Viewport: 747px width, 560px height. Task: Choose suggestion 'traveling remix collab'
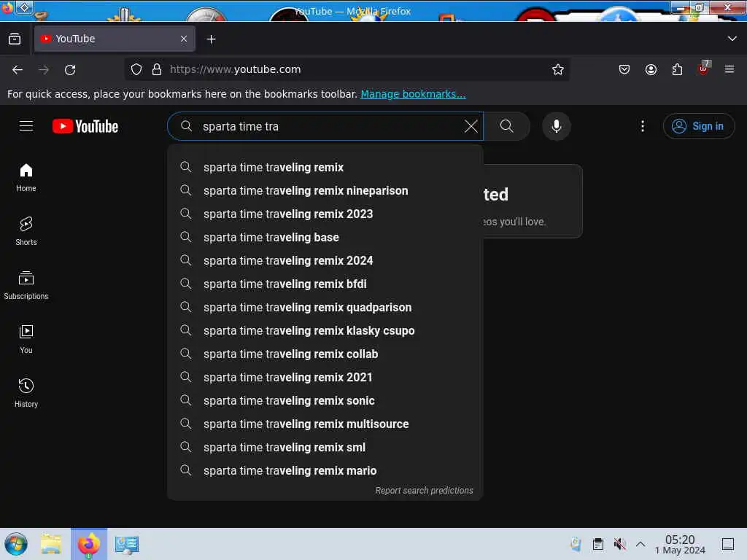click(325, 354)
